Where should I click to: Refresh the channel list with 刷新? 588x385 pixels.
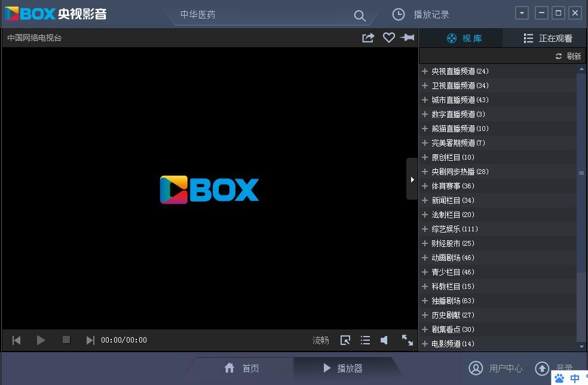pos(567,56)
